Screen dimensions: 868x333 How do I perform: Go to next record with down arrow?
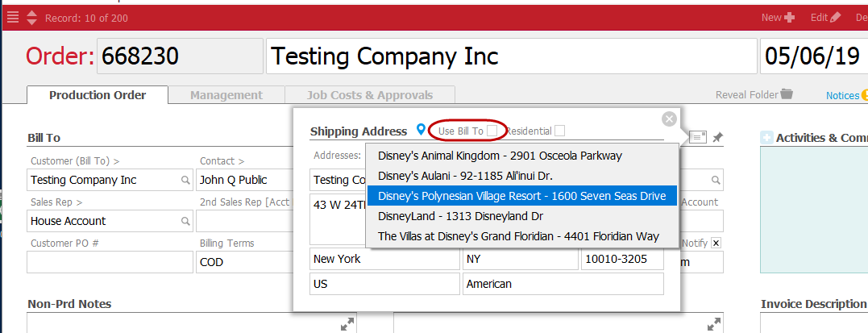click(x=31, y=22)
